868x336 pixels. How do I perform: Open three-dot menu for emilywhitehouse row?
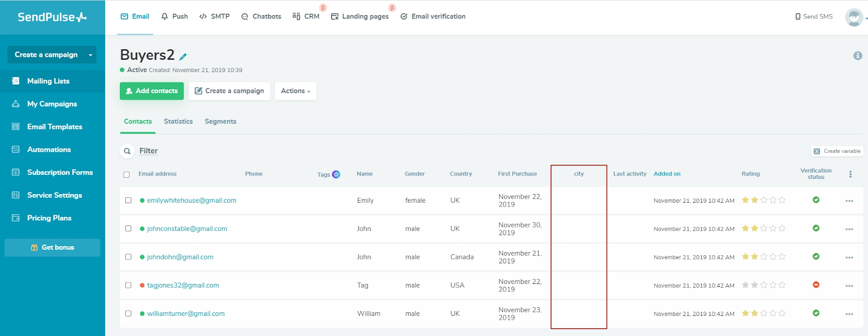(x=849, y=201)
